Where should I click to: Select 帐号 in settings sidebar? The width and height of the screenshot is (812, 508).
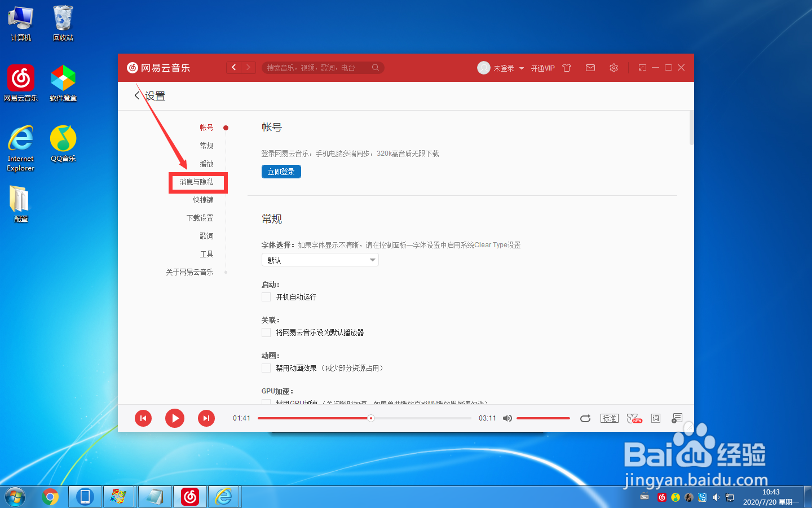pyautogui.click(x=206, y=128)
